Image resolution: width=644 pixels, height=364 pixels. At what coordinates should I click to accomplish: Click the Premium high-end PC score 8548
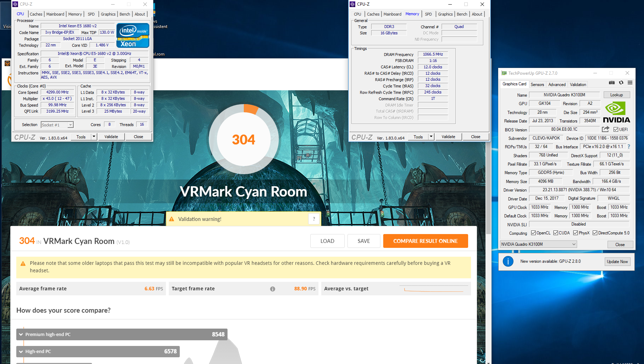(218, 335)
